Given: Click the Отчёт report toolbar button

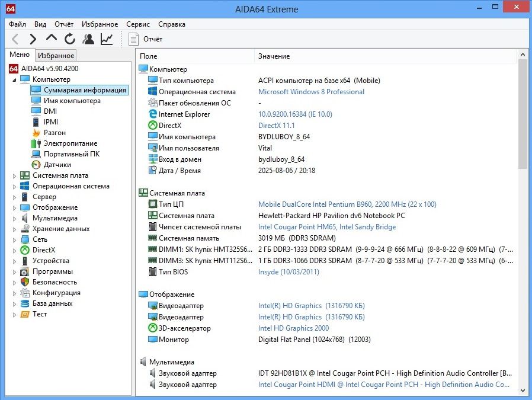Looking at the screenshot, I should coord(146,39).
